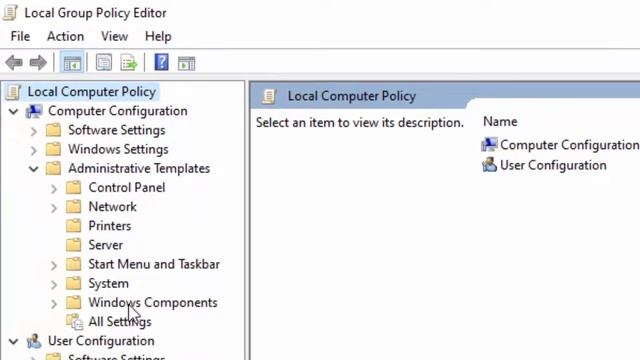Select User Configuration label in tree
640x360 pixels.
(101, 341)
